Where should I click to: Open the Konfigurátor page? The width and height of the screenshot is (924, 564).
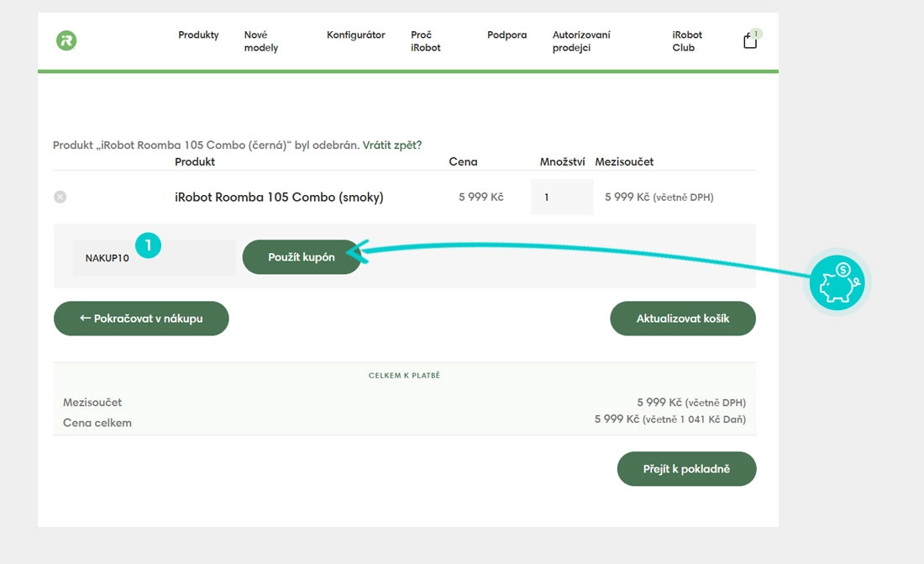coord(355,35)
